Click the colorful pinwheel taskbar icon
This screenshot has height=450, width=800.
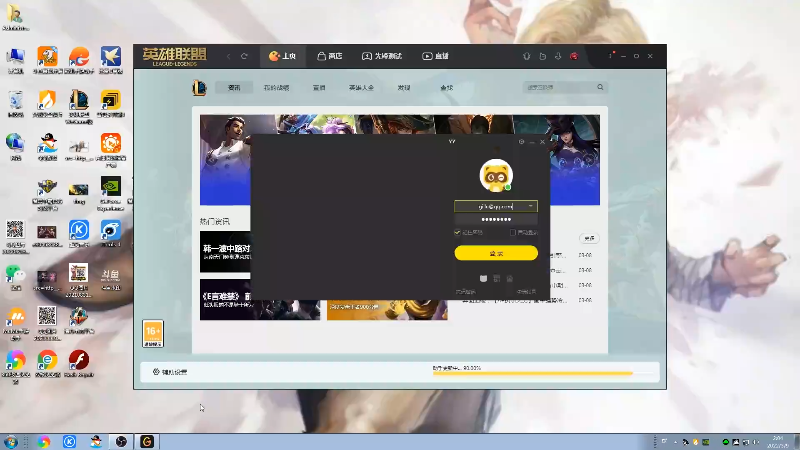(44, 441)
